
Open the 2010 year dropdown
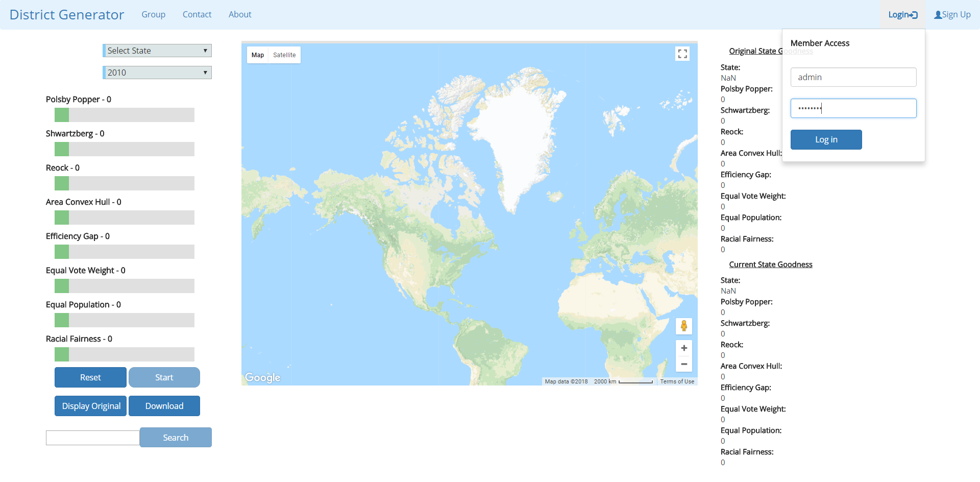pyautogui.click(x=157, y=73)
